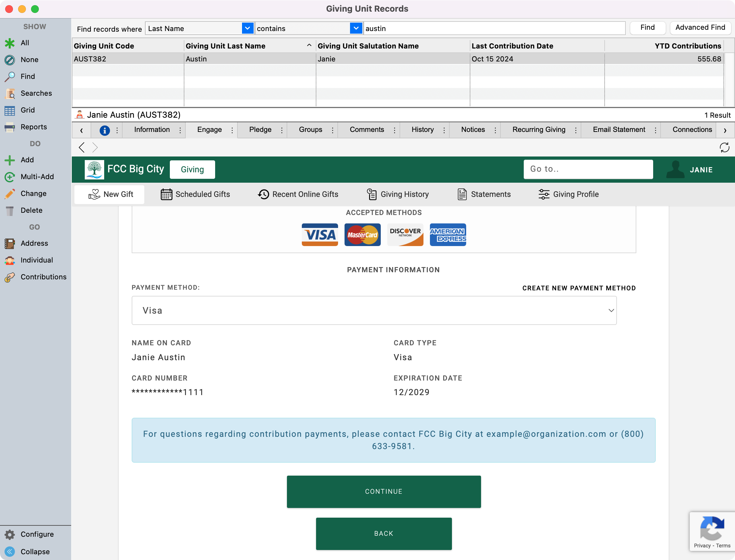
Task: Click the blue info icon tab
Action: (x=104, y=130)
